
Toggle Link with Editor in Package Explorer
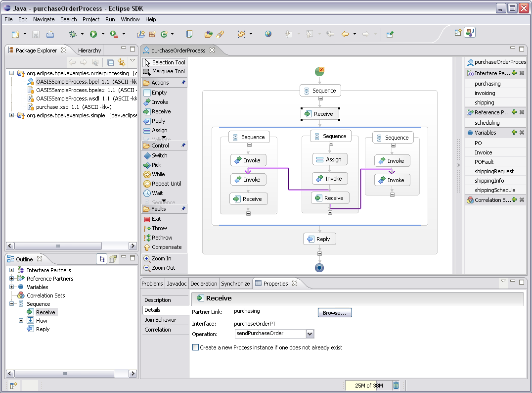click(x=121, y=62)
